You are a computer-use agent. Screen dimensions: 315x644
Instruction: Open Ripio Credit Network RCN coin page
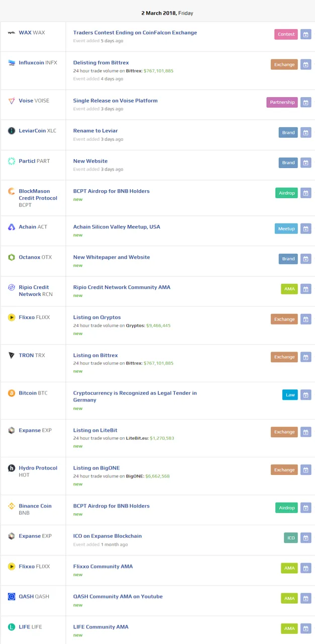(36, 291)
